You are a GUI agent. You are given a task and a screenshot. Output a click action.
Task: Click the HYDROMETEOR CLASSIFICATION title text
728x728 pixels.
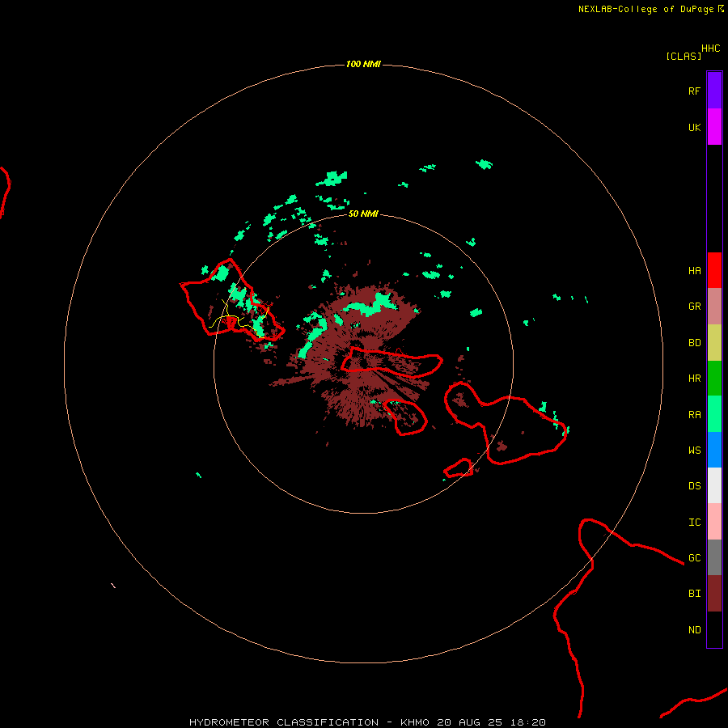tap(284, 722)
